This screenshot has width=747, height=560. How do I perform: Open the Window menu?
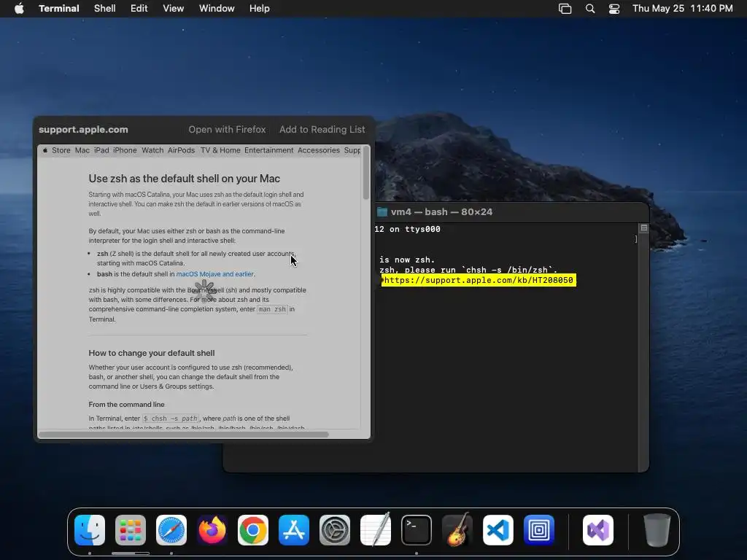pos(217,9)
